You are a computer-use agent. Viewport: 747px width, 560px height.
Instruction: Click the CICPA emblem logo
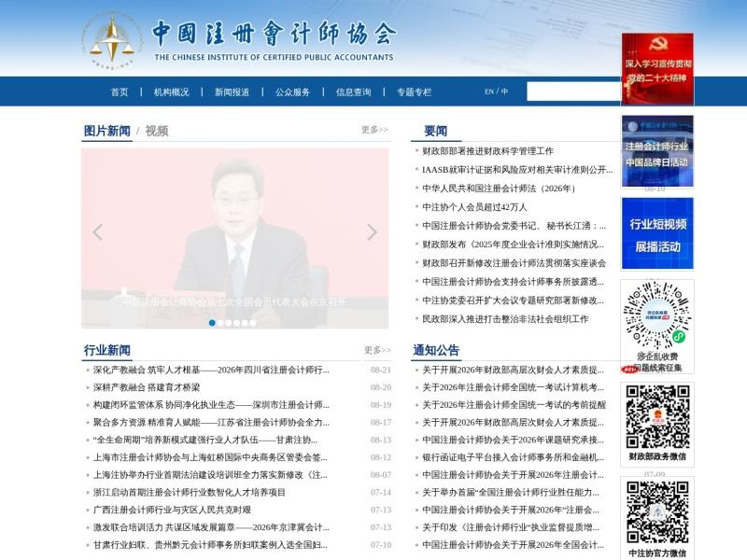tap(112, 41)
